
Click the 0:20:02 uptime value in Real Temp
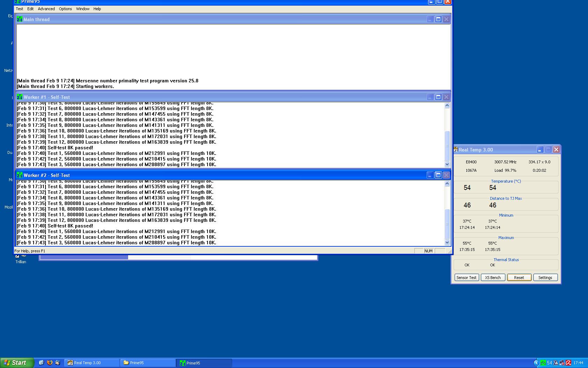[539, 170]
